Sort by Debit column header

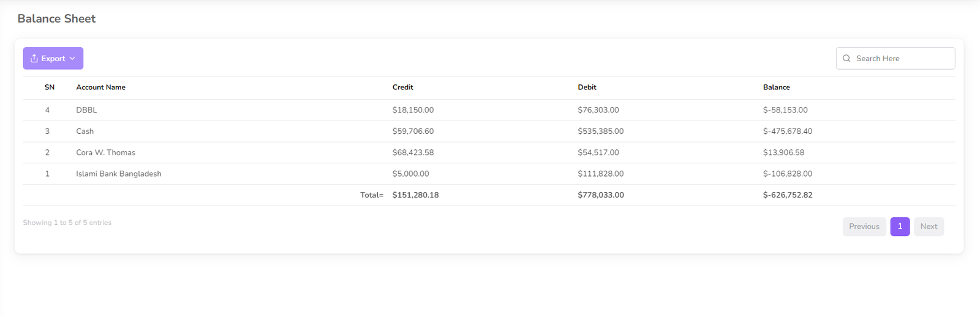[x=587, y=87]
